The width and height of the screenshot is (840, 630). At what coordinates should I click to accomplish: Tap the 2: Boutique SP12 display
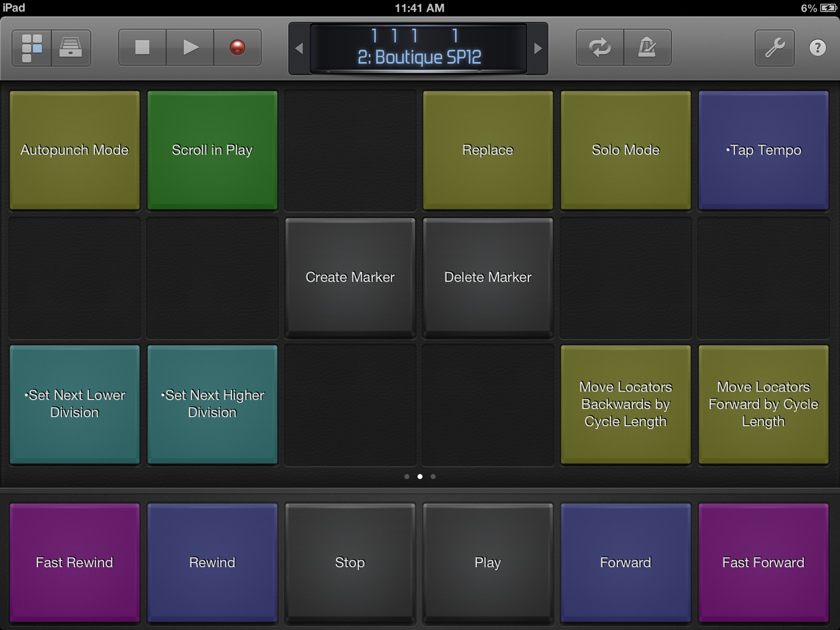[x=418, y=48]
